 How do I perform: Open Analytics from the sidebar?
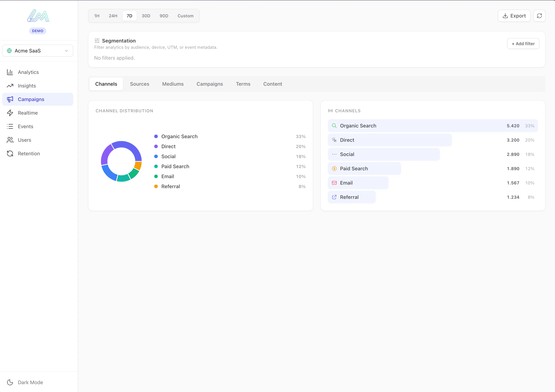point(38,72)
